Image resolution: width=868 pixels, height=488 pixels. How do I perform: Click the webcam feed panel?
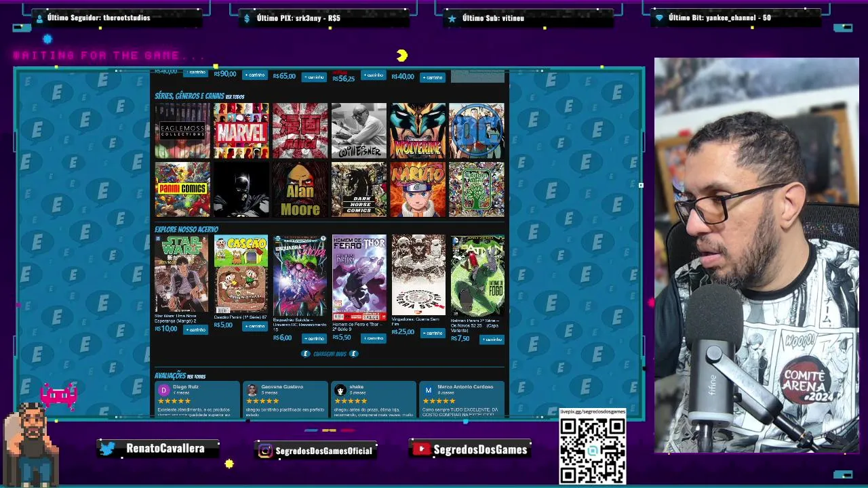coord(757,256)
